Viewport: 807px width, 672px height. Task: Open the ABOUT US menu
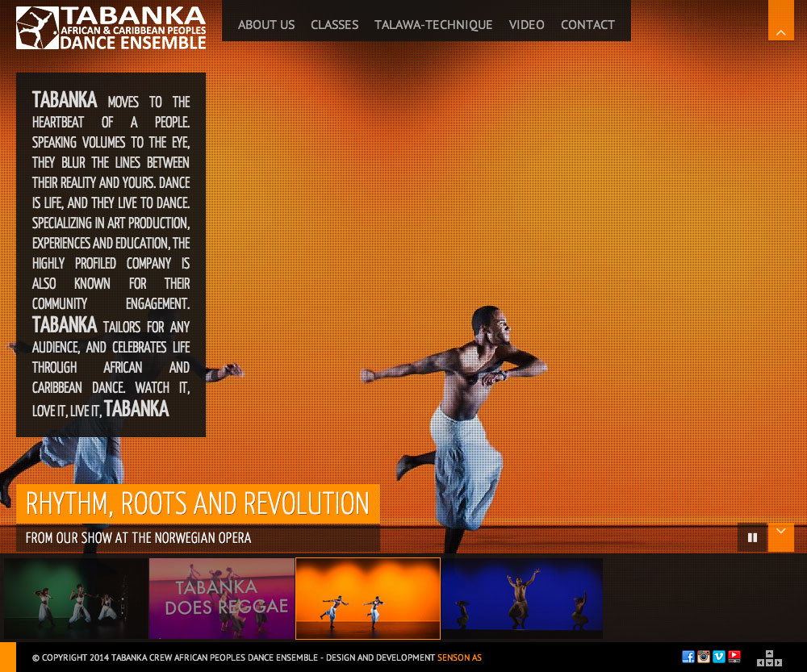coord(266,25)
